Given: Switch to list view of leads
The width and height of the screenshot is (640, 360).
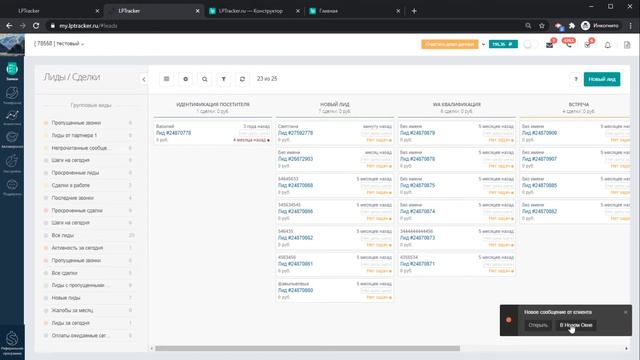Looking at the screenshot, I should [x=167, y=79].
